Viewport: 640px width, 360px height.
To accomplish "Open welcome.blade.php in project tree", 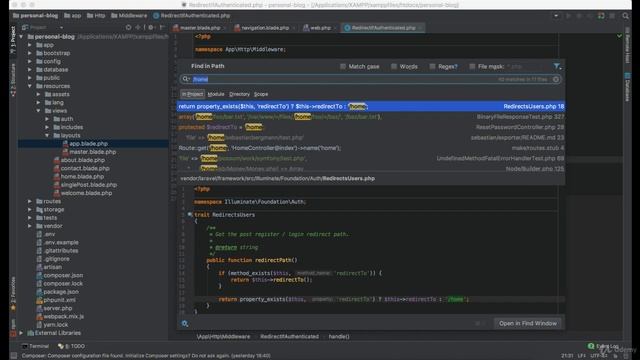I will click(x=83, y=193).
